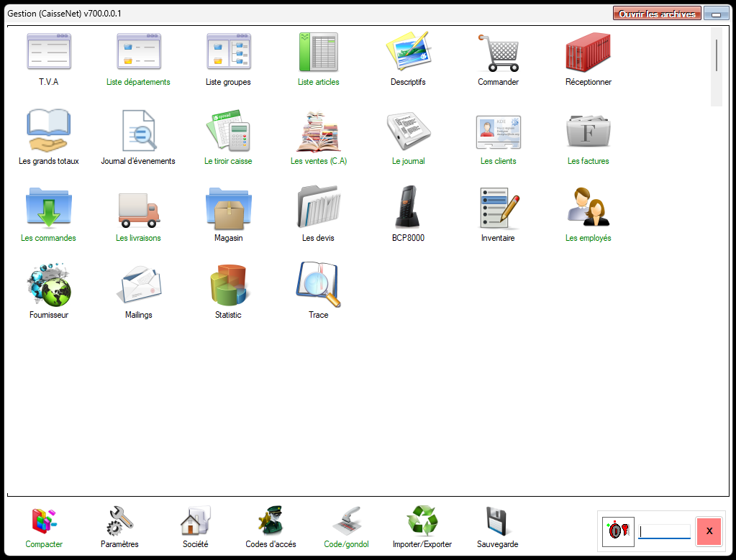Click the Réceptionner red container icon
This screenshot has width=736, height=560.
[x=588, y=52]
